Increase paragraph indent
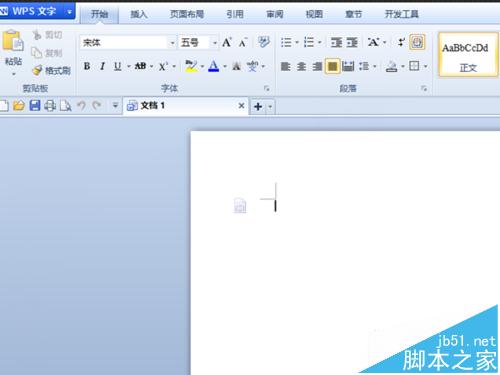 click(x=352, y=42)
